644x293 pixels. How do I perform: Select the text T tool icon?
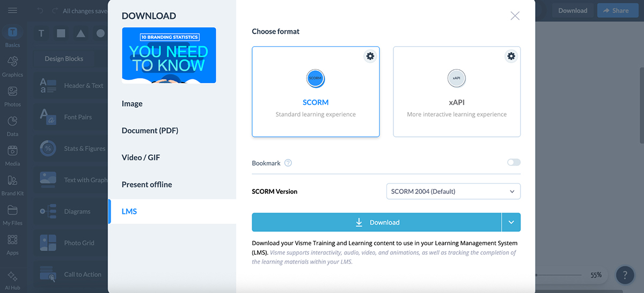point(41,33)
